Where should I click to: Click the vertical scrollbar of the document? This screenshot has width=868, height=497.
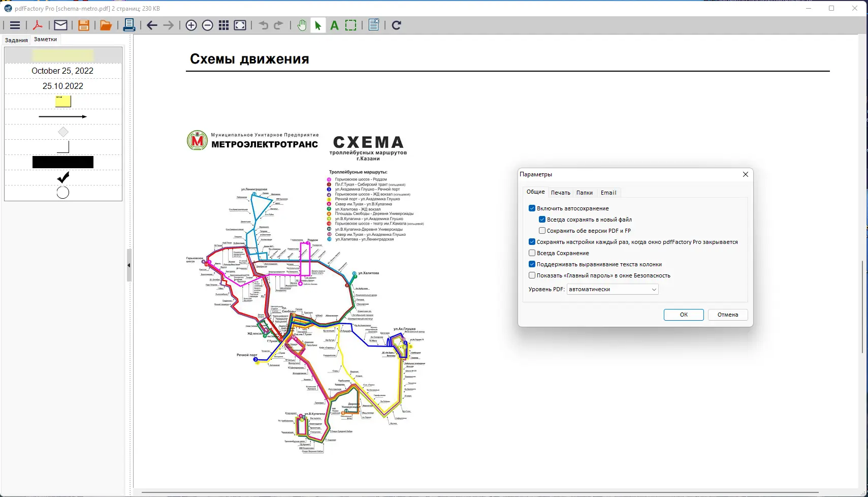(x=862, y=307)
